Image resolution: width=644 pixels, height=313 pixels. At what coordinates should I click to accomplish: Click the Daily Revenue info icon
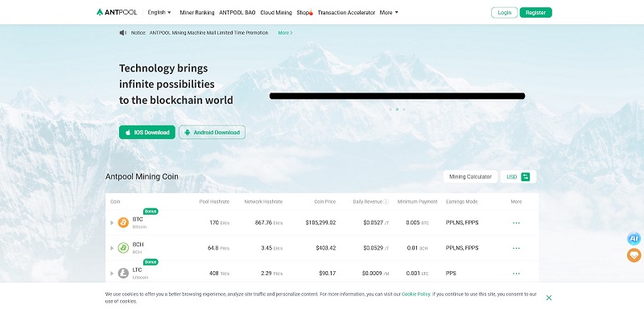(386, 202)
